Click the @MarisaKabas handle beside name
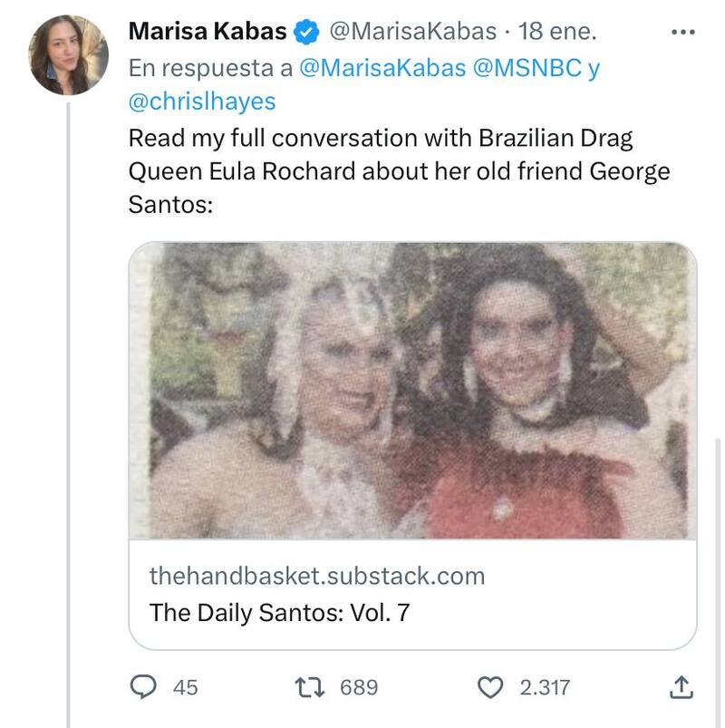Image resolution: width=725 pixels, height=728 pixels. tap(411, 33)
